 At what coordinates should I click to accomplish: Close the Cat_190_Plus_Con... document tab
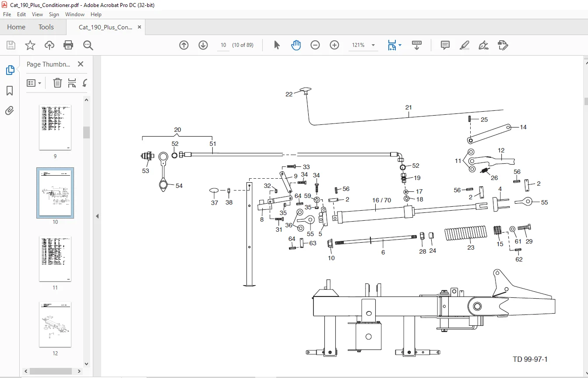139,27
